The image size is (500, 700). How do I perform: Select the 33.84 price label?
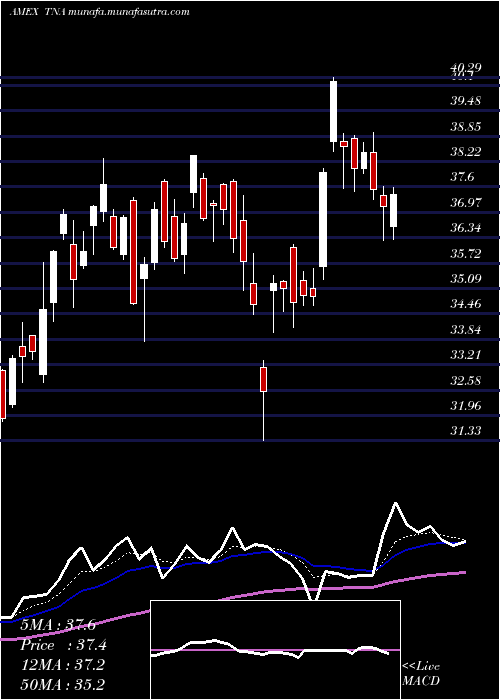click(466, 330)
